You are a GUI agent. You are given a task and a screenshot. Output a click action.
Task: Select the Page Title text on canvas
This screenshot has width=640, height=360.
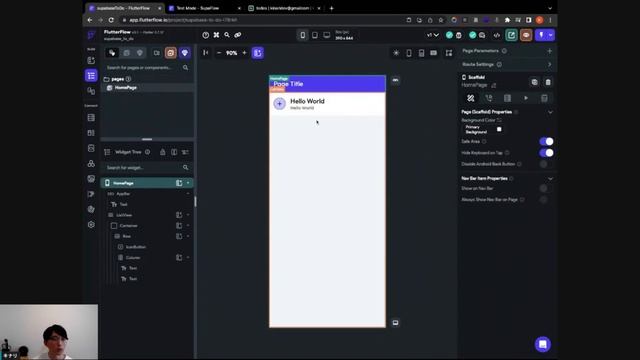(288, 84)
